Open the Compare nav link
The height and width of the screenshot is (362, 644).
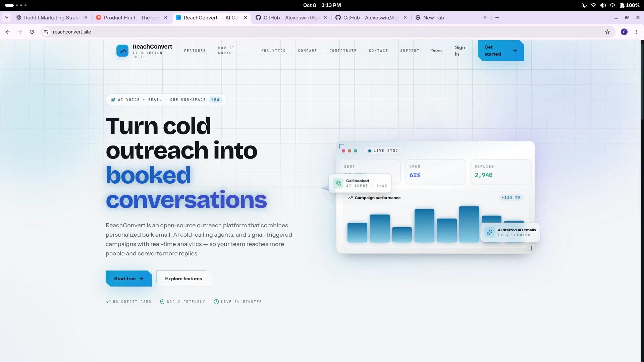[307, 51]
